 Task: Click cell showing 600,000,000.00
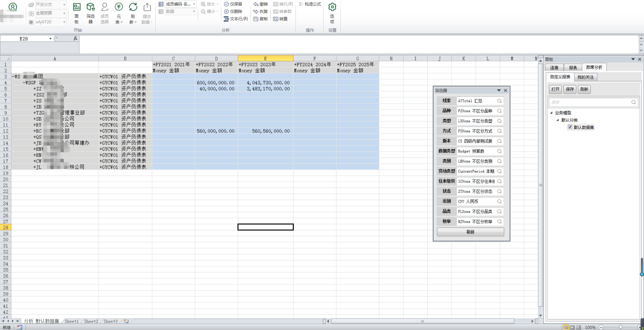tap(216, 82)
